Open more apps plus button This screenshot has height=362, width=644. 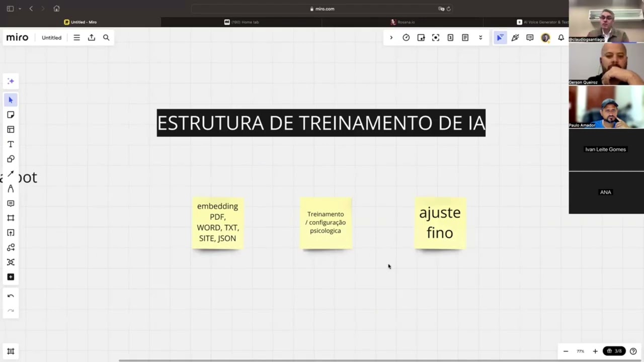pyautogui.click(x=11, y=277)
